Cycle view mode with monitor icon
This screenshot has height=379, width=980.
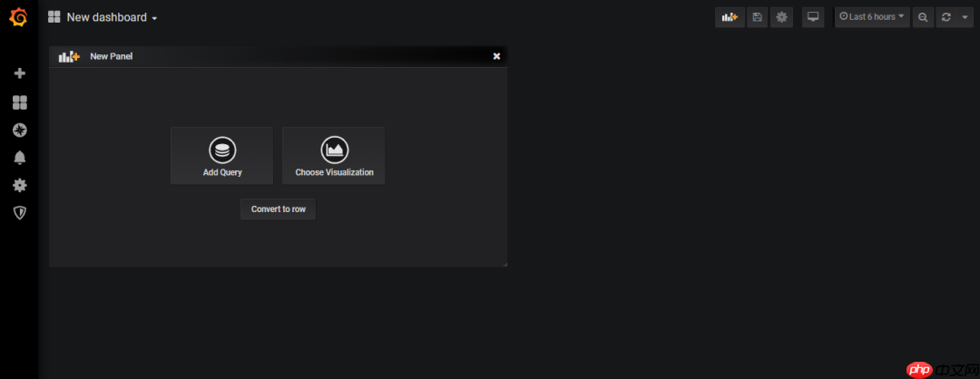813,17
